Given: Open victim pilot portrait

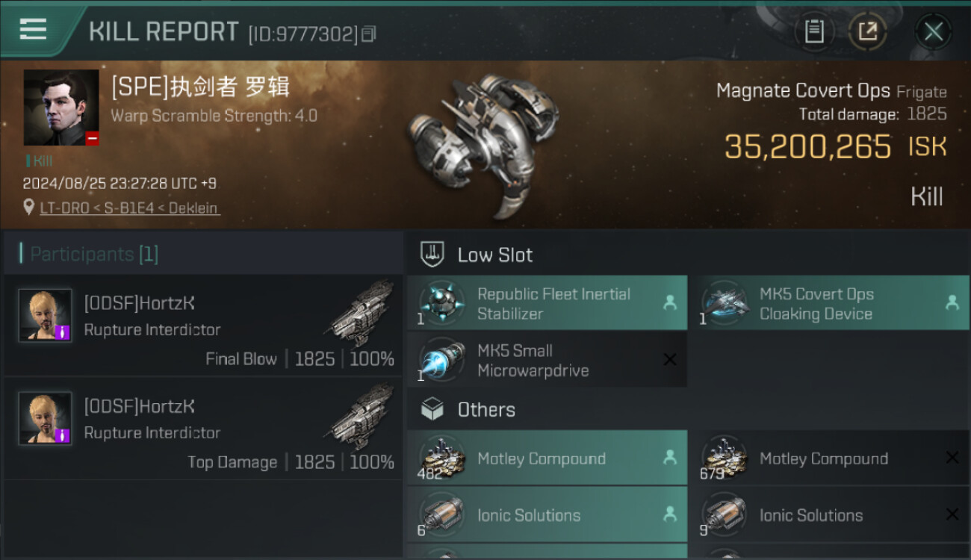Looking at the screenshot, I should coord(61,108).
